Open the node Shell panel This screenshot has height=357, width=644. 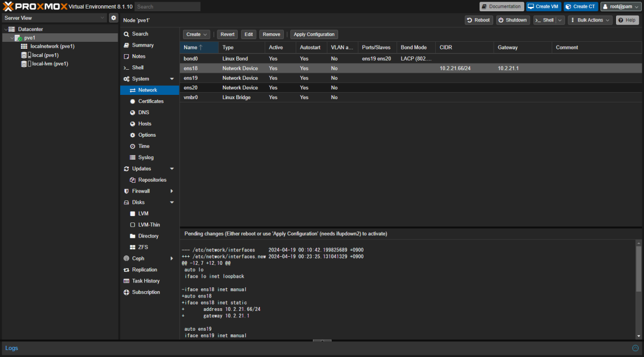[x=149, y=68]
